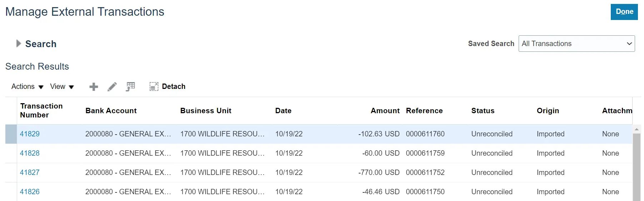Open transaction 41829 link
This screenshot has height=201, width=644.
30,134
